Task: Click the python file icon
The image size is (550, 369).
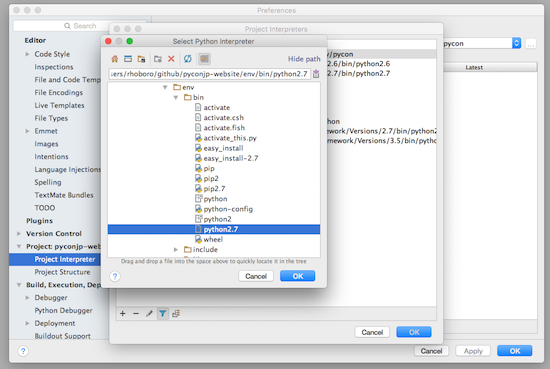Action: tap(199, 199)
